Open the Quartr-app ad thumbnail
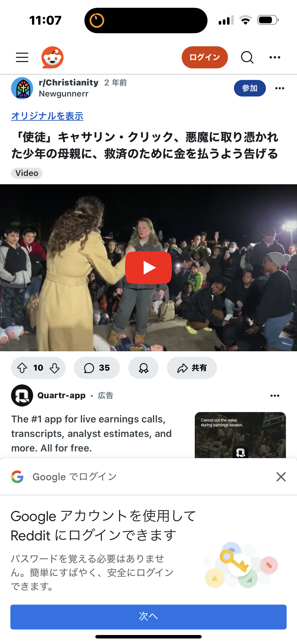The height and width of the screenshot is (644, 297). (x=240, y=435)
